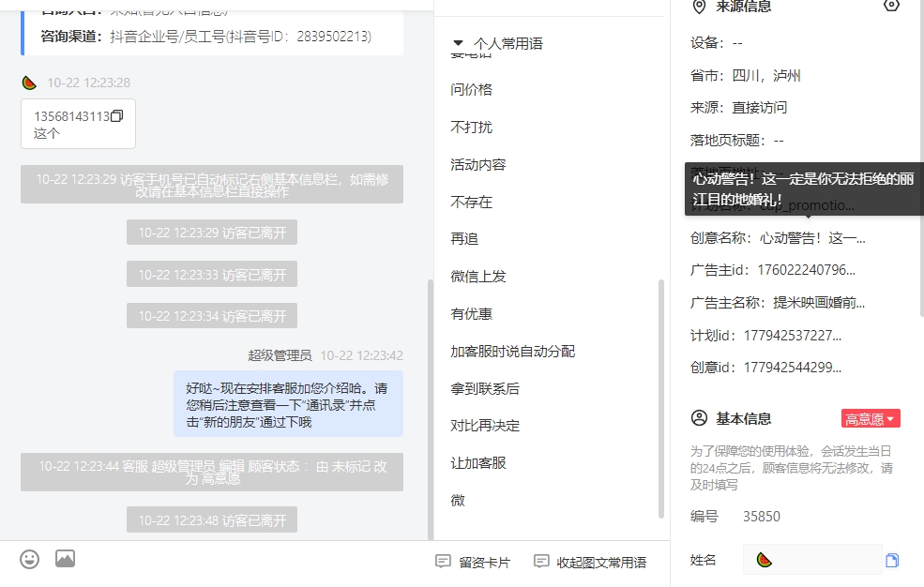Click 广告主id value 176022240796
Screen dimensions: 924x587
(806, 270)
